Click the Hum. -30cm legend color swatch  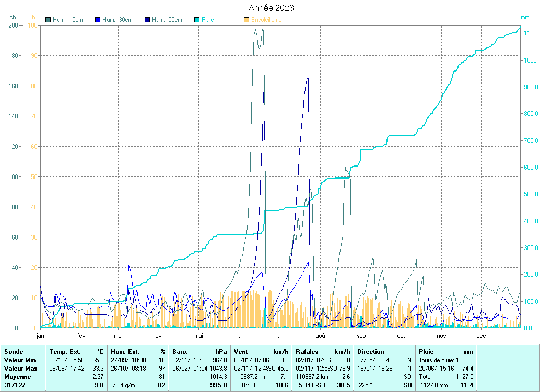coord(98,20)
